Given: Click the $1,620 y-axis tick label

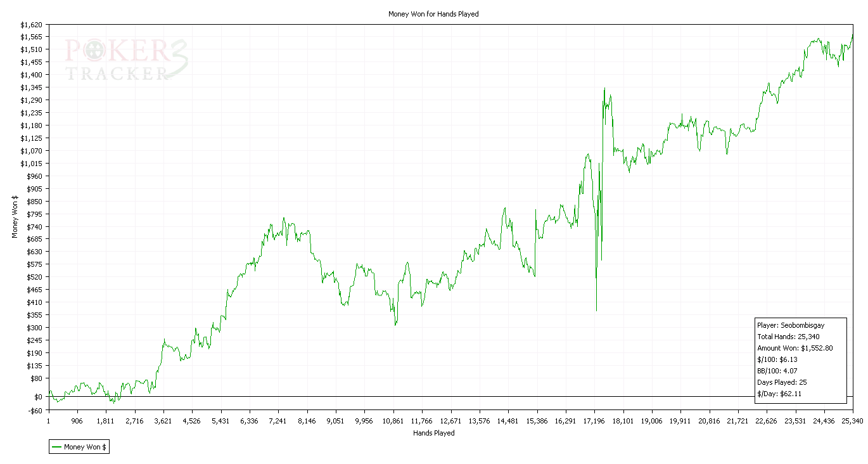Looking at the screenshot, I should point(31,24).
